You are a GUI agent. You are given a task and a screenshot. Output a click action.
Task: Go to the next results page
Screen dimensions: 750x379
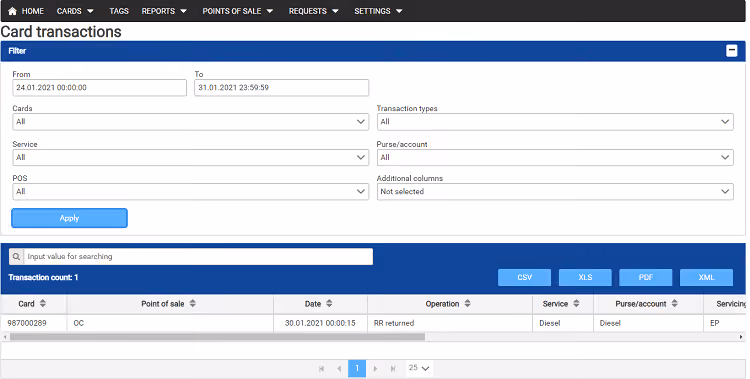[x=375, y=368]
